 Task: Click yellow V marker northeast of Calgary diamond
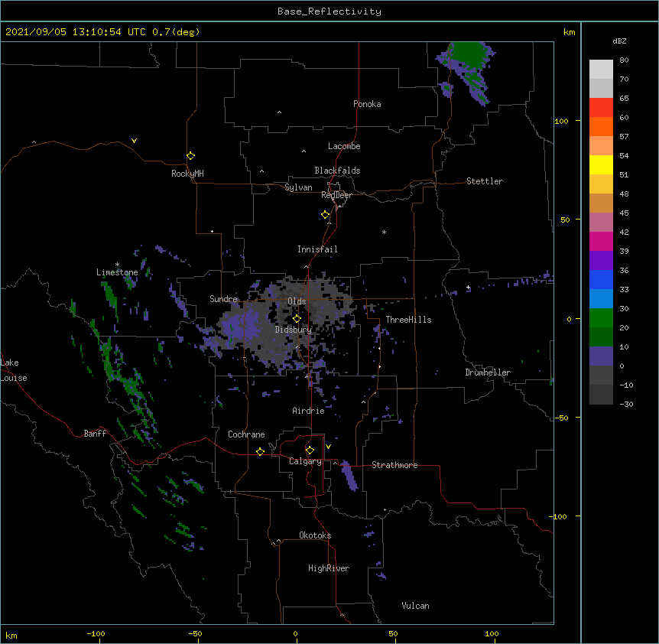[x=328, y=447]
